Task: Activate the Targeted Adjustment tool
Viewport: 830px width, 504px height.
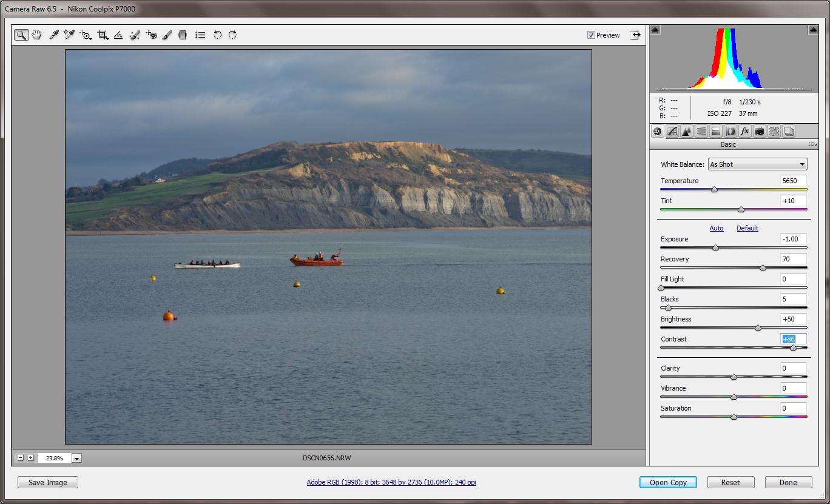Action: [x=86, y=35]
